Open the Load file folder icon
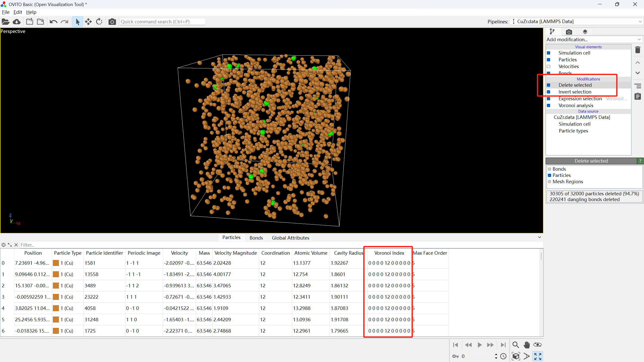The height and width of the screenshot is (362, 644). click(6, 22)
